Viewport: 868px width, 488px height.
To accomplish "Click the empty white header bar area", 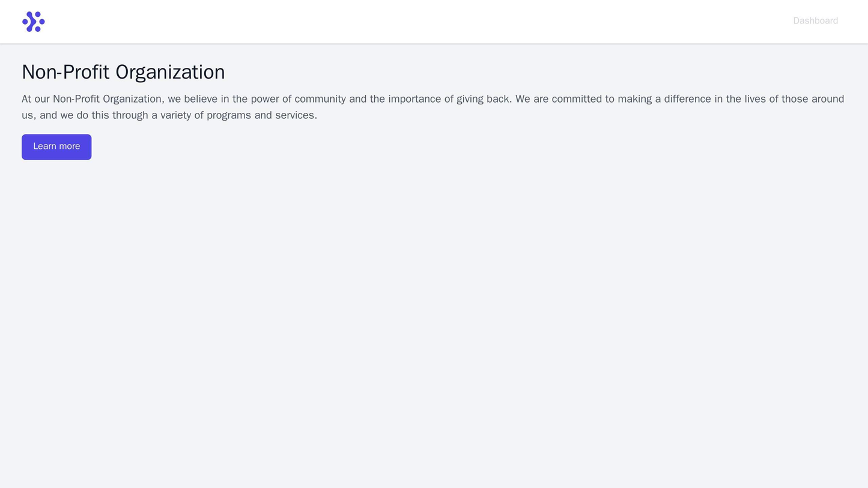I will pos(420,22).
